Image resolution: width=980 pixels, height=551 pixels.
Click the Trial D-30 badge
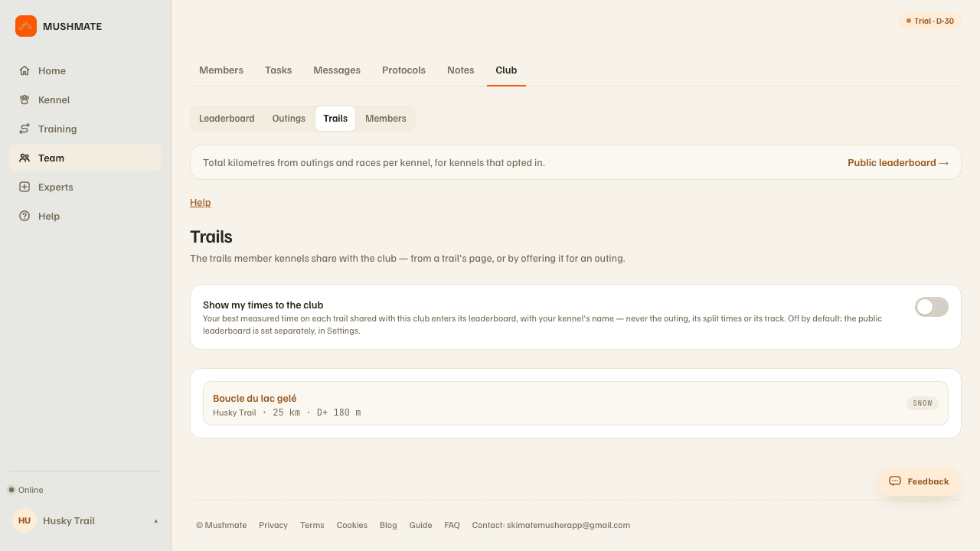(930, 21)
